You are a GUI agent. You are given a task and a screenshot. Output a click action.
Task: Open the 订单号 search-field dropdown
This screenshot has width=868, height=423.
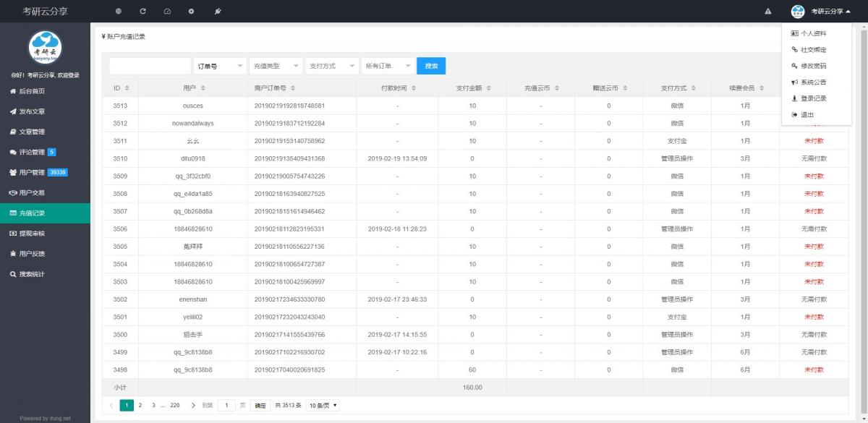pyautogui.click(x=220, y=66)
